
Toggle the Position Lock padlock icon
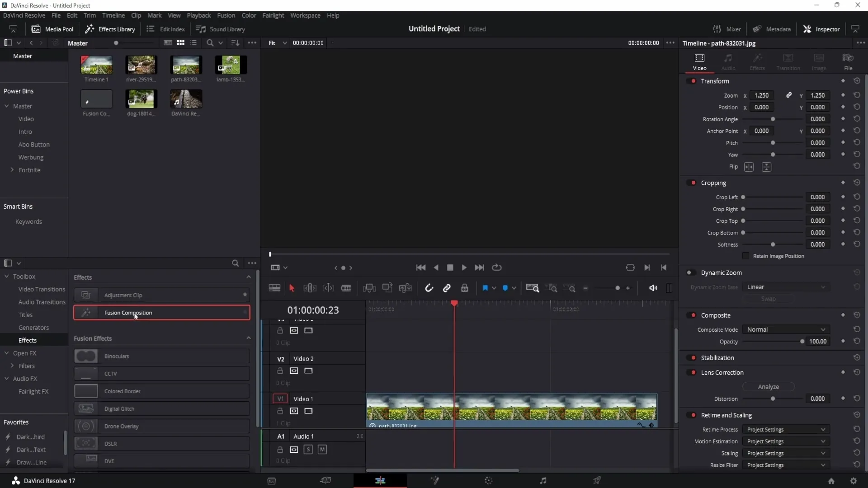point(465,288)
